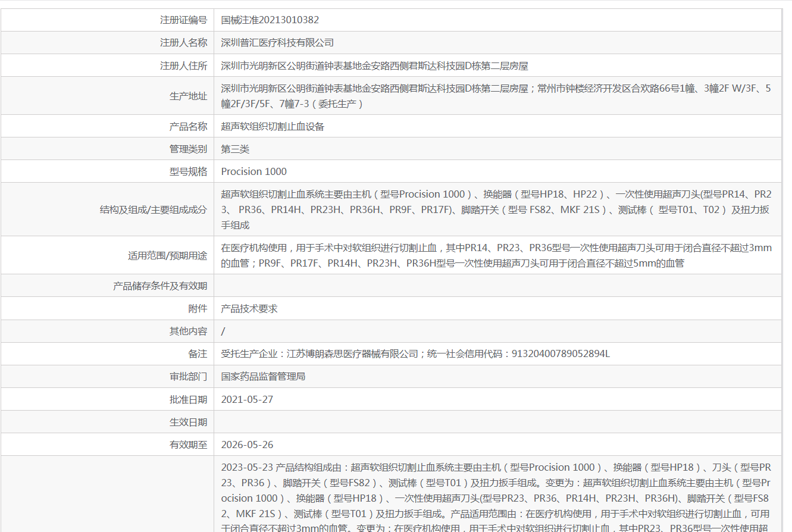Click the 审批部门 row label
This screenshot has height=532, width=792.
(x=188, y=376)
